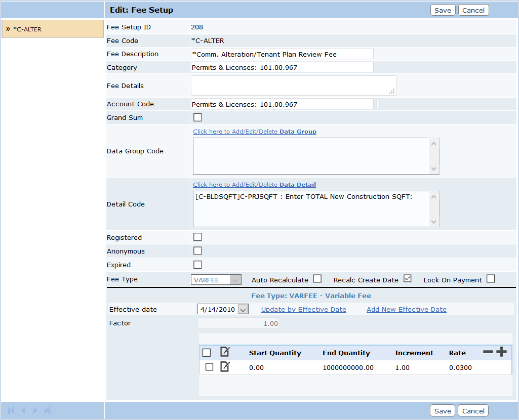The width and height of the screenshot is (519, 420).
Task: Check the Lock On Payment option
Action: 490,279
